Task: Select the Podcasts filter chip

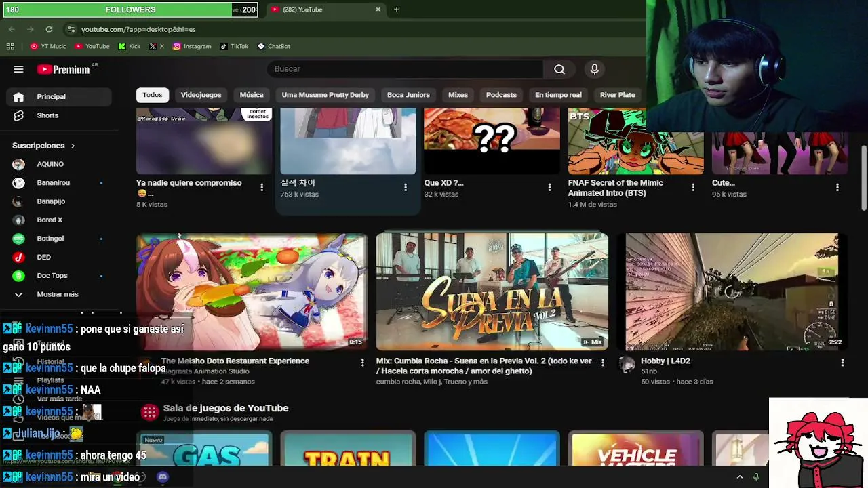Action: pyautogui.click(x=501, y=95)
